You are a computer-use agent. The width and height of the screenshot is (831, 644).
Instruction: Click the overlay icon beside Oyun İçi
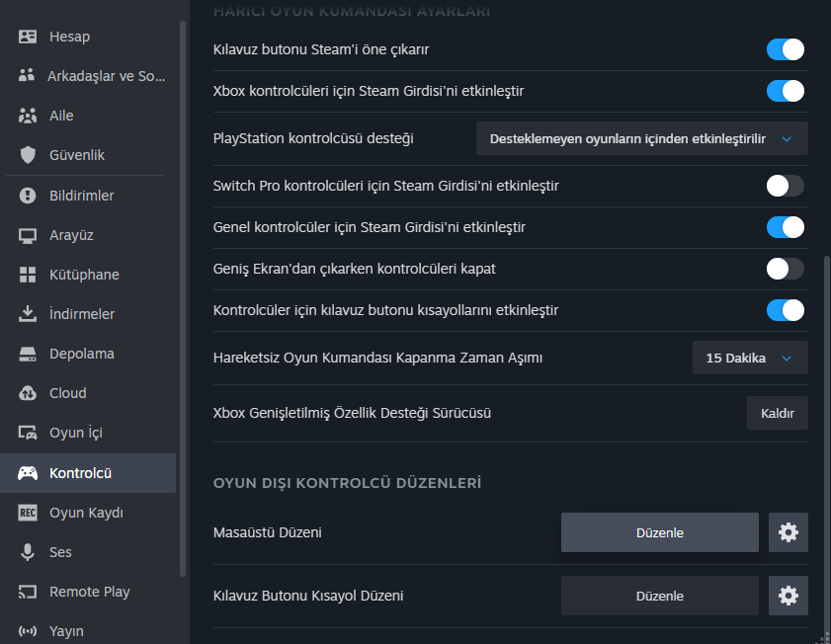click(x=28, y=433)
